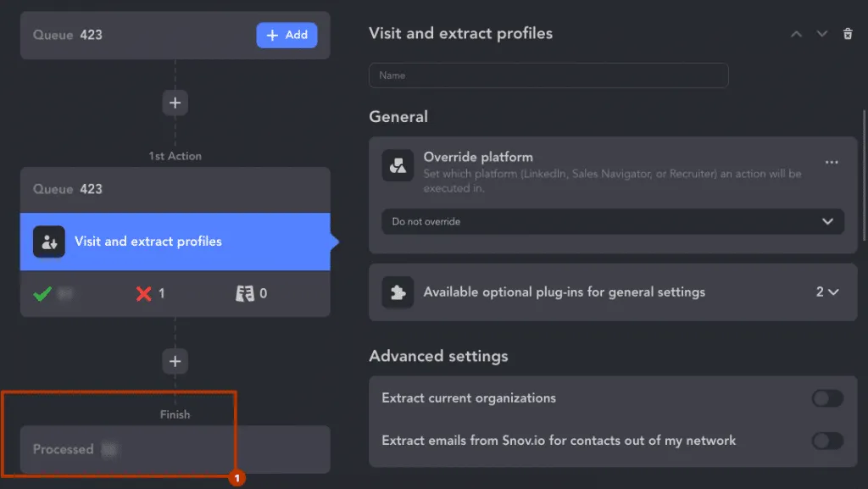Add a step with the plus button above 1st Action
This screenshot has width=868, height=489.
175,103
